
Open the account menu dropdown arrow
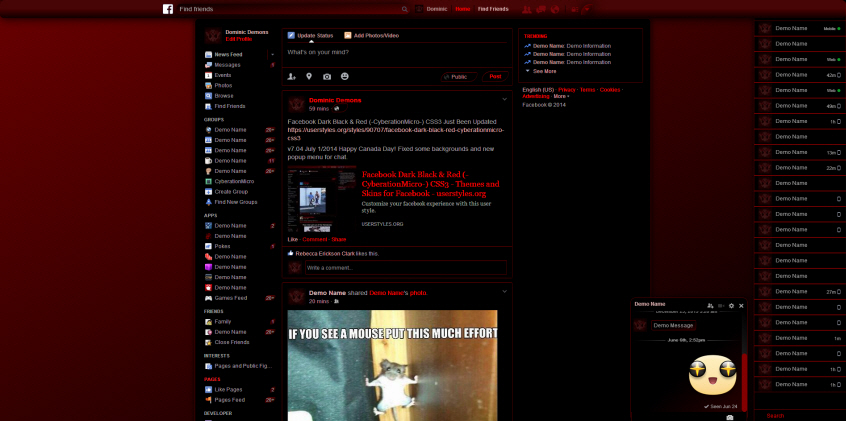[588, 9]
